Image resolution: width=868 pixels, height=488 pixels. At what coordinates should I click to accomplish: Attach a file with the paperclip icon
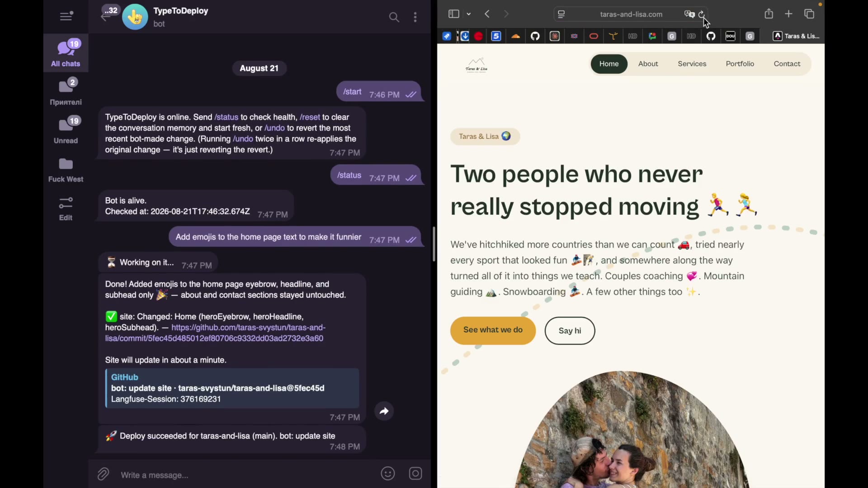pos(103,474)
